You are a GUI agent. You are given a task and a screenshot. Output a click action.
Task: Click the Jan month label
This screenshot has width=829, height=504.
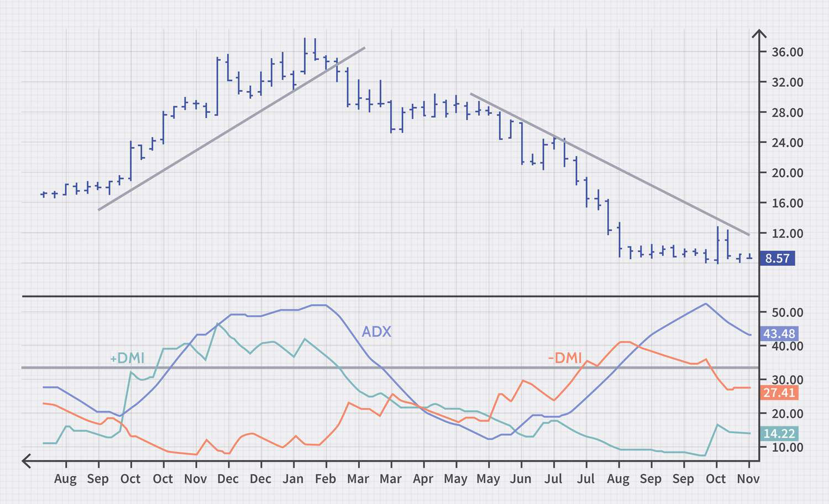click(x=293, y=479)
